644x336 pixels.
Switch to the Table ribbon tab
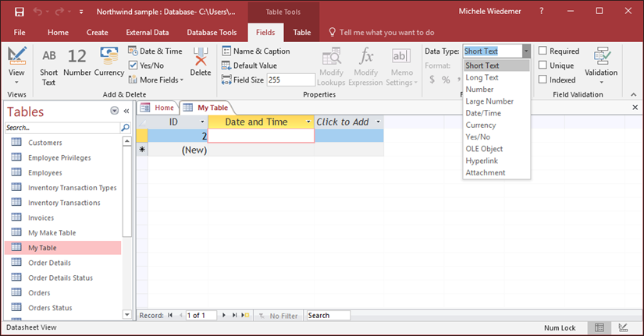pyautogui.click(x=302, y=33)
